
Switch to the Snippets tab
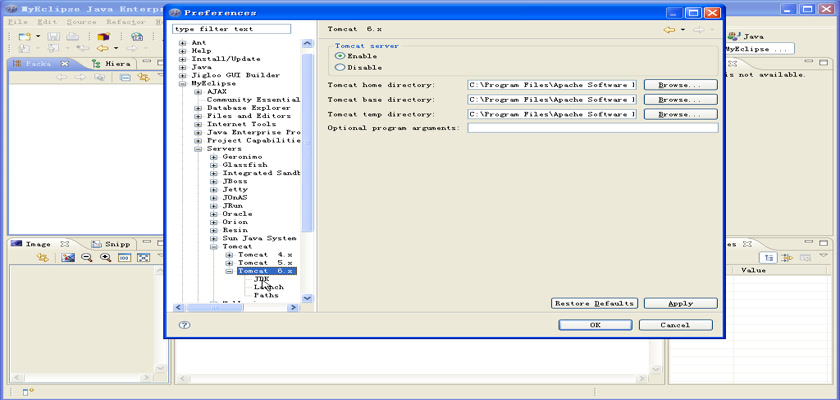110,244
